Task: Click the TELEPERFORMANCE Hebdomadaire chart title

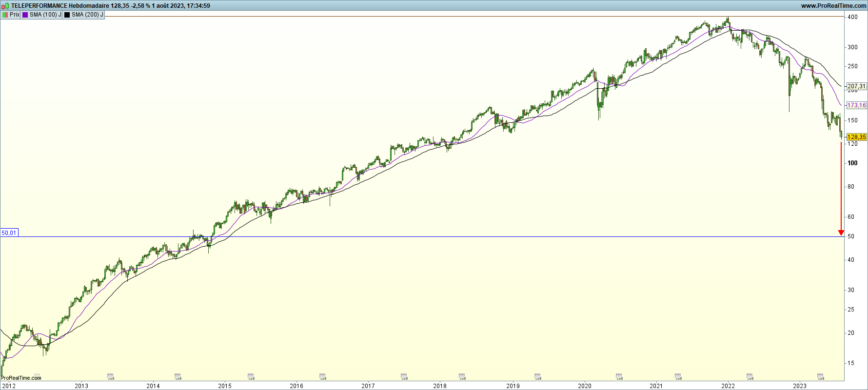Action: 60,6
